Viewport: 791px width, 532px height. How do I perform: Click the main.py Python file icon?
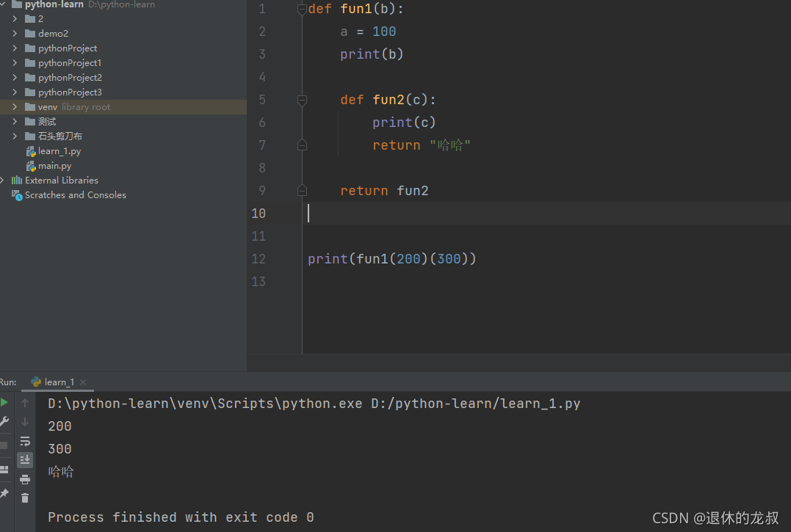[31, 166]
